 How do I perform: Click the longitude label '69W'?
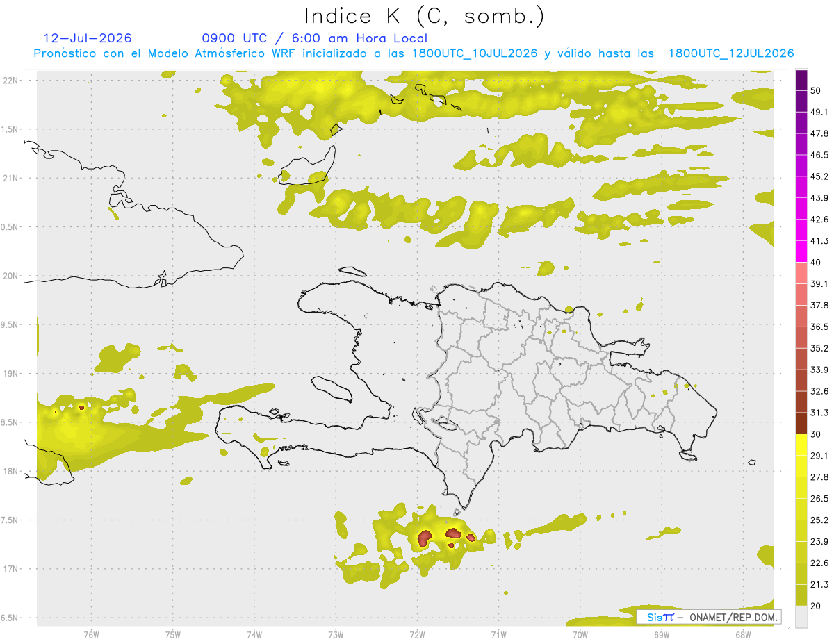pos(662,634)
